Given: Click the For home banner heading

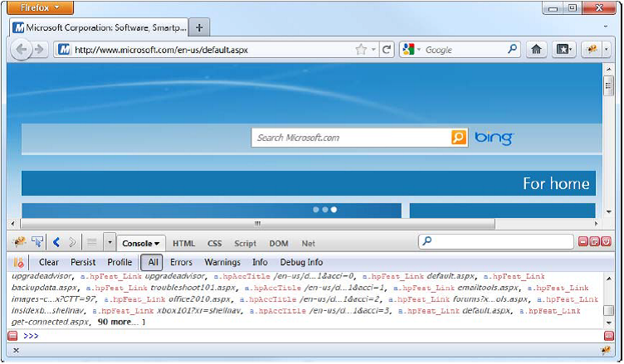Looking at the screenshot, I should (556, 183).
